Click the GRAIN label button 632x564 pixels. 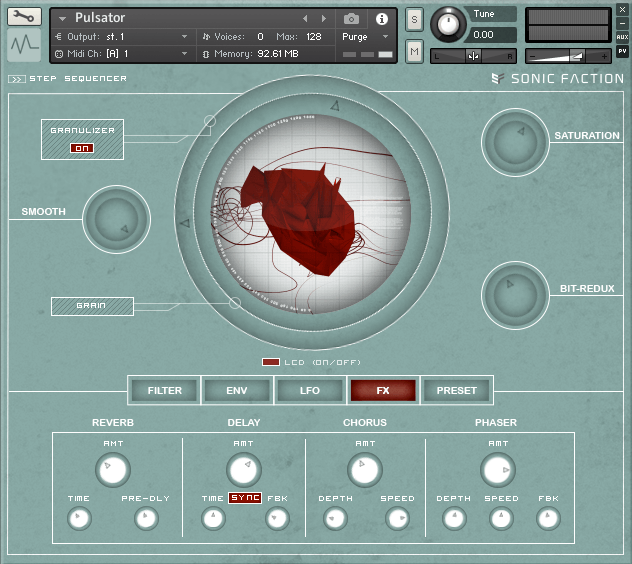pos(92,306)
